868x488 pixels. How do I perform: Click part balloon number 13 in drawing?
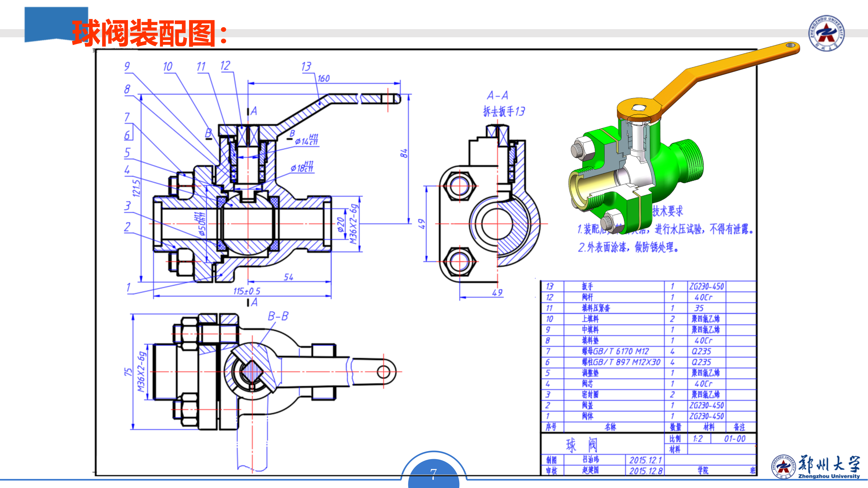pyautogui.click(x=306, y=67)
